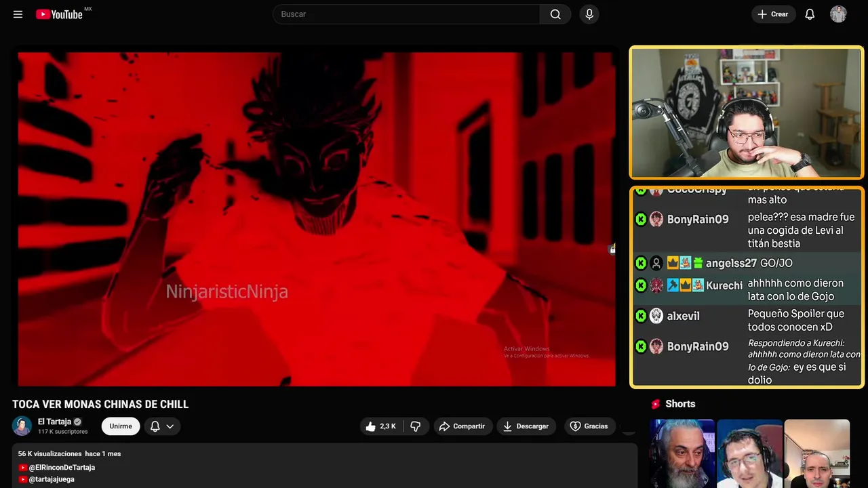Click the Kurechi username in chat
868x488 pixels.
pos(724,285)
